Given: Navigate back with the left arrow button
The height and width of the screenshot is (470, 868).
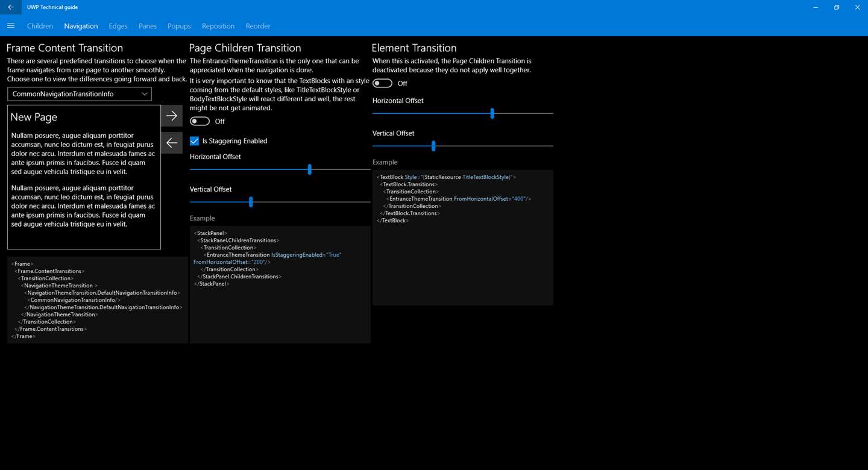Looking at the screenshot, I should (x=172, y=143).
